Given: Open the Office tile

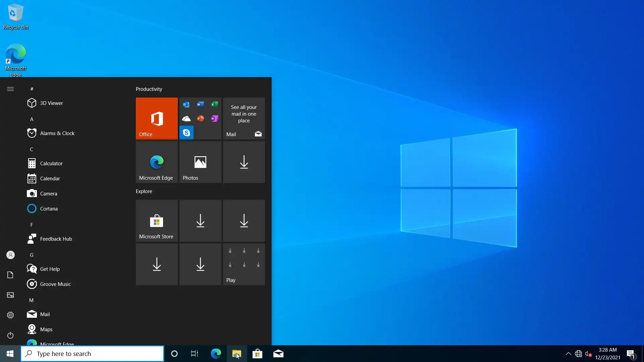Looking at the screenshot, I should tap(157, 118).
